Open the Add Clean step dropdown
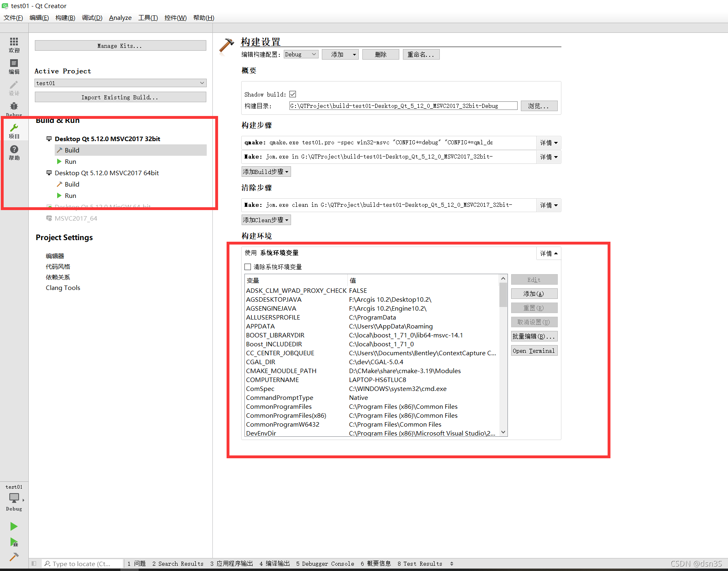Viewport: 728px width, 571px height. click(266, 220)
